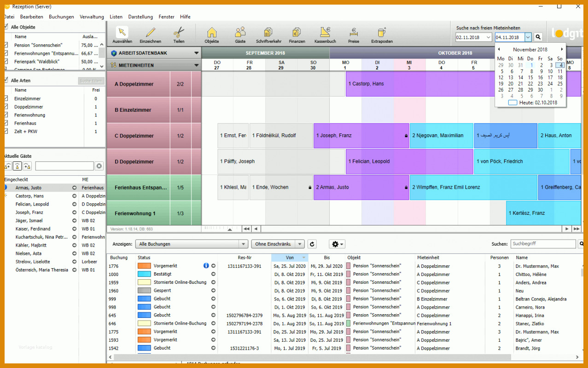Click Von column sort arrow
Image resolution: width=588 pixels, height=368 pixels.
(x=303, y=258)
